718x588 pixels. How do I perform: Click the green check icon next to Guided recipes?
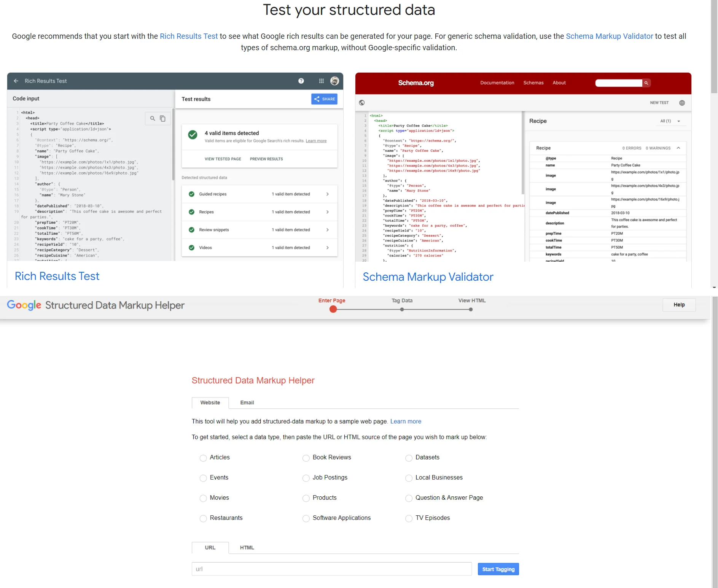point(192,194)
